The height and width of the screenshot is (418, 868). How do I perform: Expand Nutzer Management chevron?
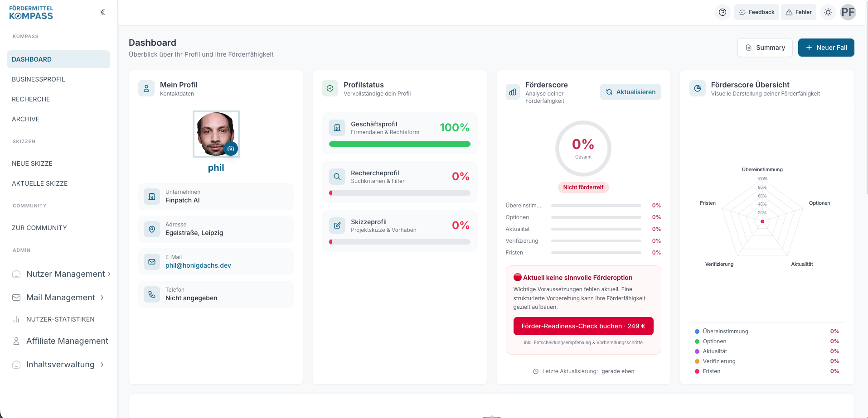pyautogui.click(x=109, y=274)
